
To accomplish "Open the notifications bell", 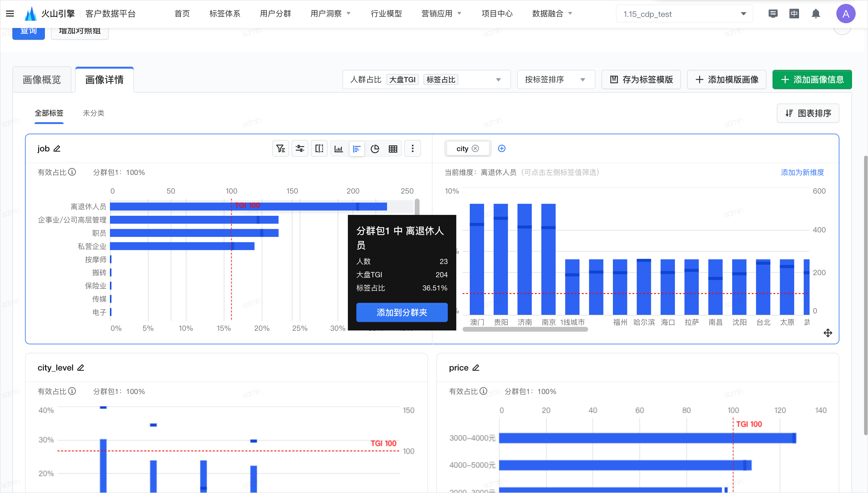I will click(x=816, y=14).
